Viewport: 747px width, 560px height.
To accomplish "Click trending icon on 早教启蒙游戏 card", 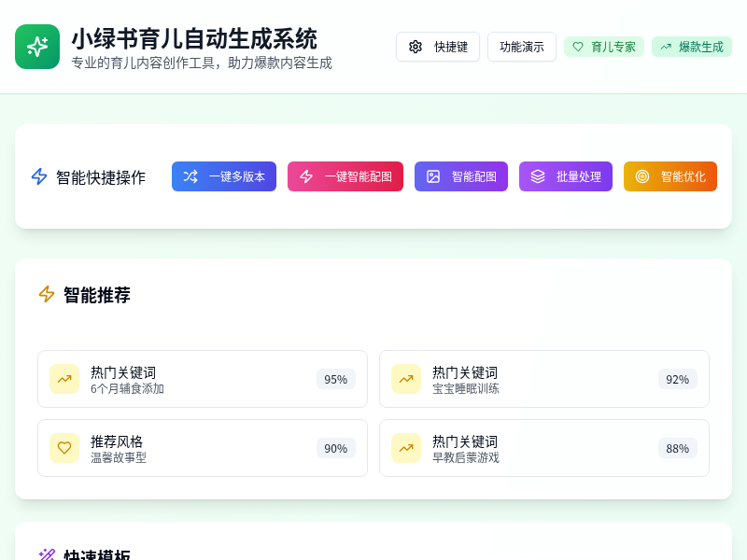I will pyautogui.click(x=406, y=448).
